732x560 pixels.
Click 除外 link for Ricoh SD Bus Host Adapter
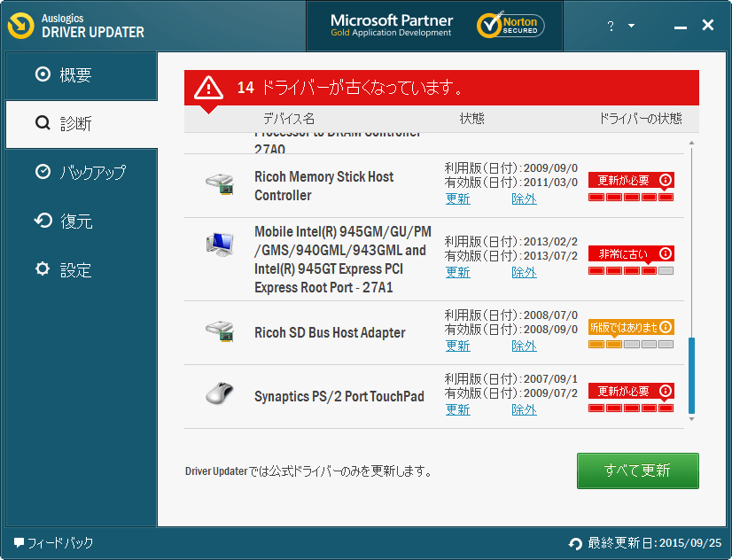point(525,346)
